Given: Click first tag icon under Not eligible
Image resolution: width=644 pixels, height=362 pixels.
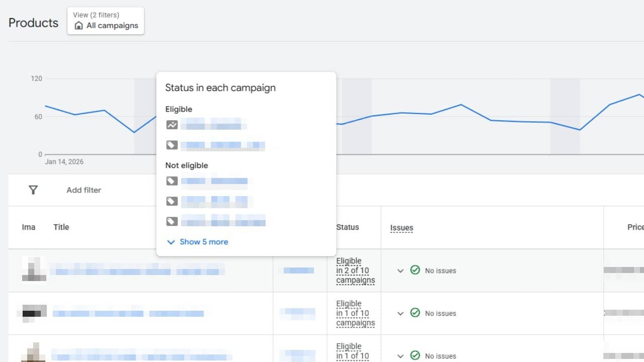Looking at the screenshot, I should tap(172, 181).
